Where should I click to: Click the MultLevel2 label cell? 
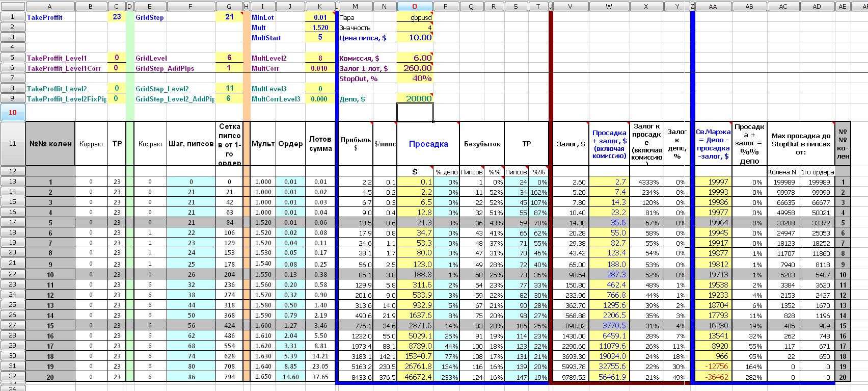point(278,58)
